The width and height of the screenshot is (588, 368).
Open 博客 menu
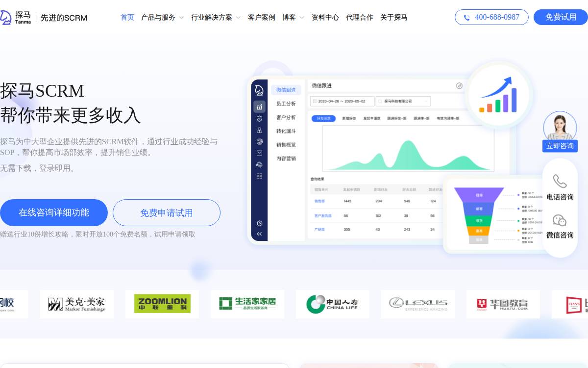tap(289, 18)
